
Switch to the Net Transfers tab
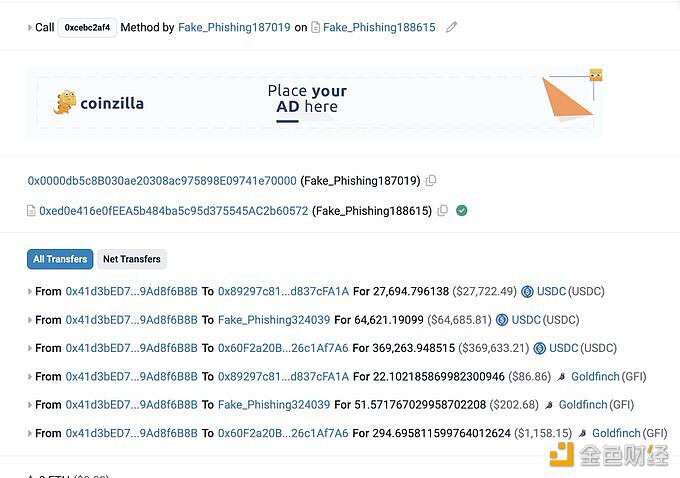point(131,259)
